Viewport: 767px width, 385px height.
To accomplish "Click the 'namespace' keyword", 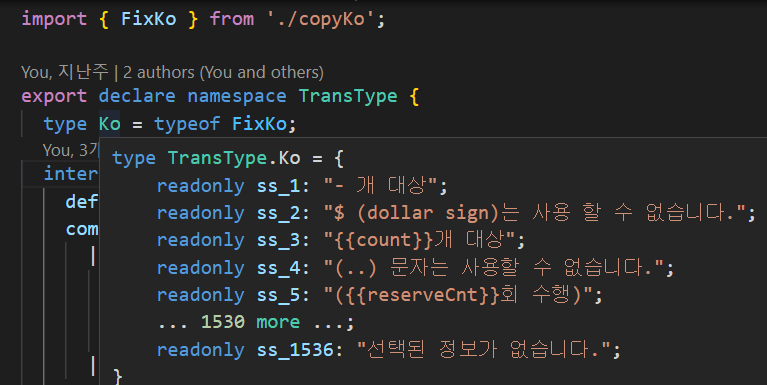I will pos(237,96).
